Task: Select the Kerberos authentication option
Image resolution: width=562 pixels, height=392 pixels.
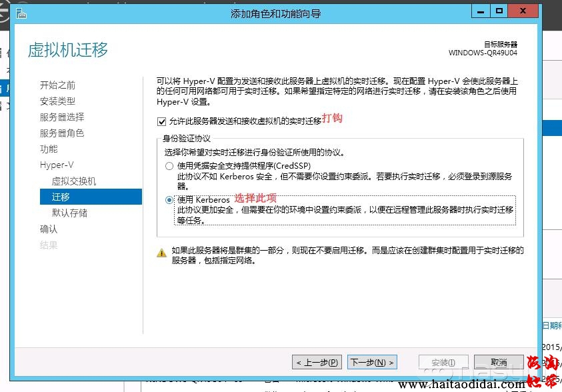Action: click(169, 200)
